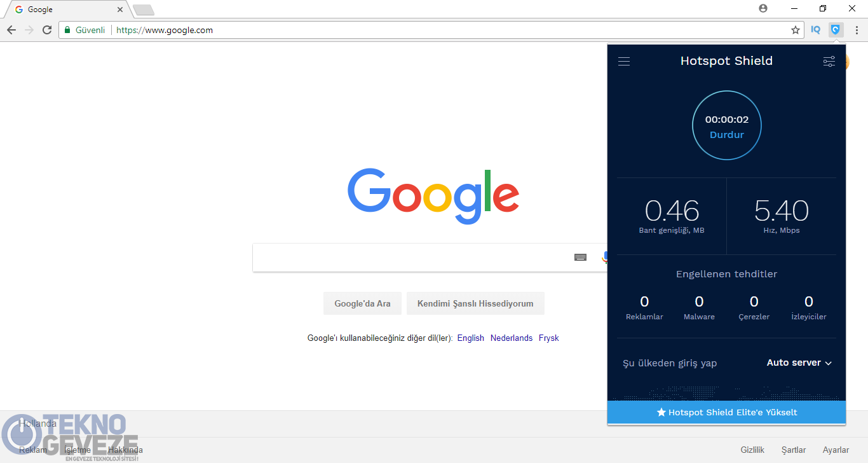Go forward to next page

click(29, 30)
